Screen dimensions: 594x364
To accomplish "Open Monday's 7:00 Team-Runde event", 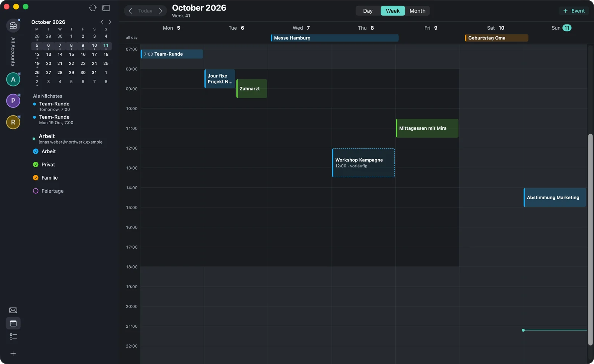I will click(x=172, y=54).
